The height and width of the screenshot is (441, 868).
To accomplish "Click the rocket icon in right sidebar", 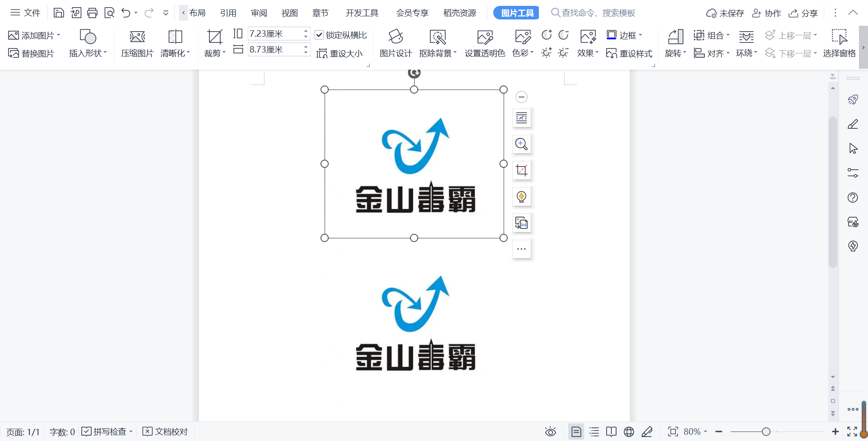I will click(x=853, y=100).
